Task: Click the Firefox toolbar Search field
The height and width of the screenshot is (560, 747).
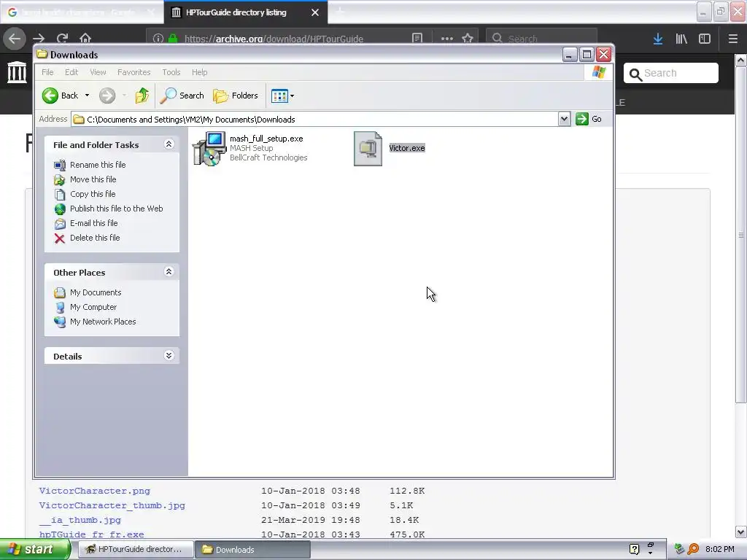Action: 542,38
